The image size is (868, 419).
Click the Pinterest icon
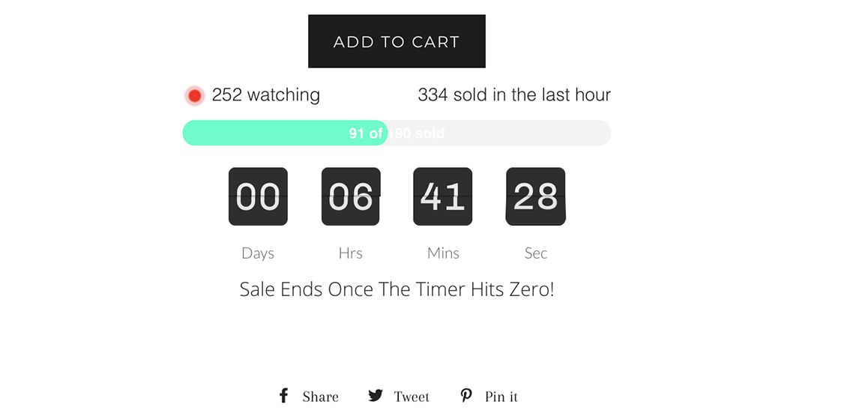pos(466,396)
